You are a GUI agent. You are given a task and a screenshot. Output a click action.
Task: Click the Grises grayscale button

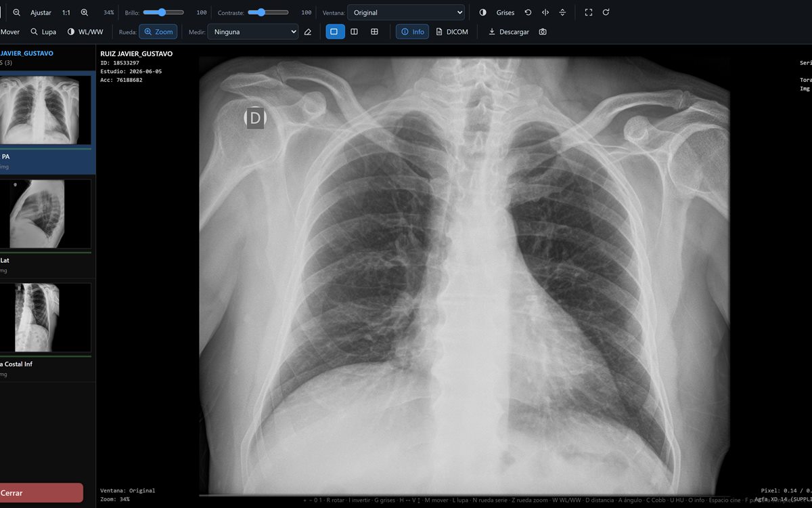(x=505, y=12)
